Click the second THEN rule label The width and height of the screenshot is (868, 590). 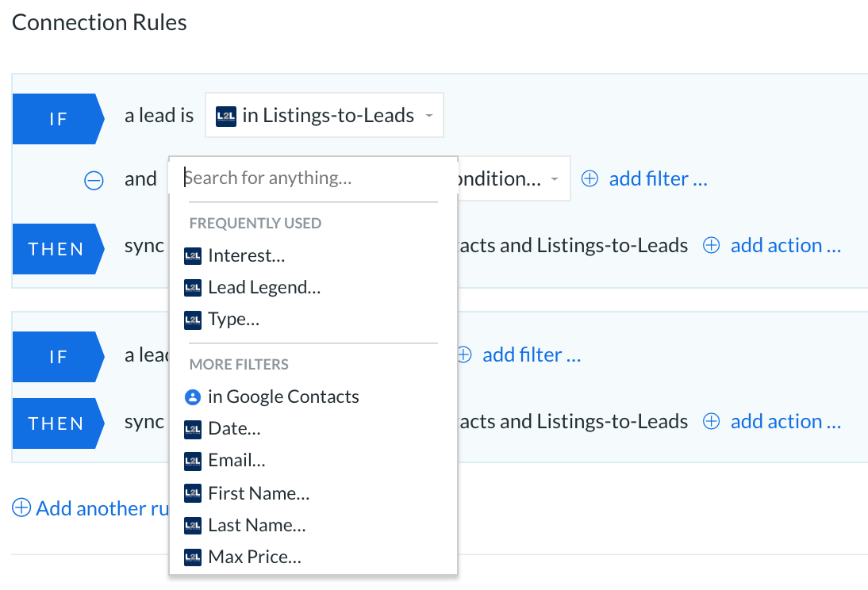click(x=58, y=423)
